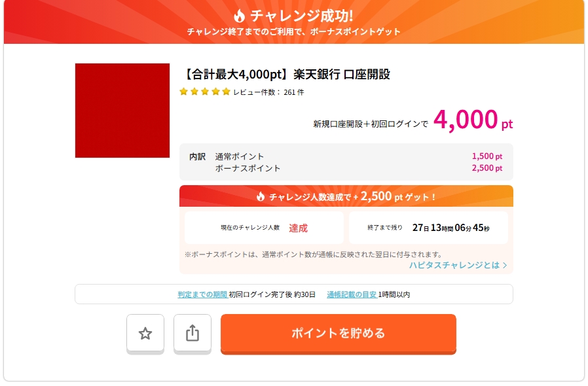This screenshot has width=588, height=386.
Task: Click the flame icon in チャレンジ人数達成 banner
Action: click(261, 196)
